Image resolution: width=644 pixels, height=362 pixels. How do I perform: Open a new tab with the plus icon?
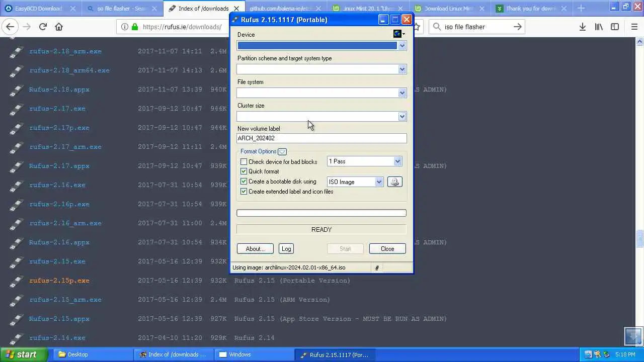[x=581, y=8]
